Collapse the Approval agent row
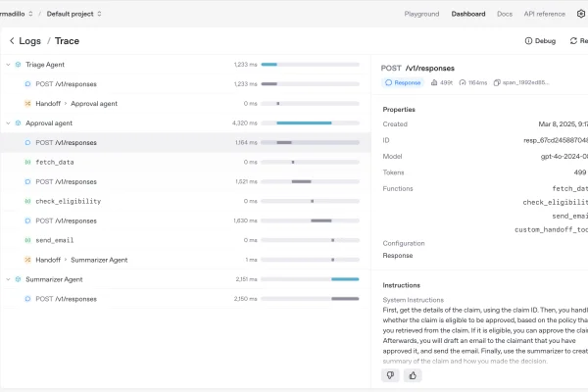The image size is (588, 392). point(8,123)
